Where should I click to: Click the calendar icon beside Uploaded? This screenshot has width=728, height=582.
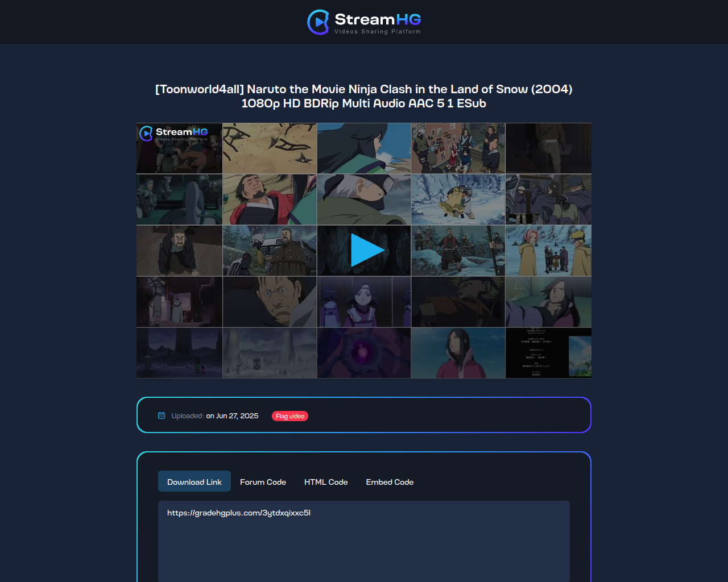162,415
